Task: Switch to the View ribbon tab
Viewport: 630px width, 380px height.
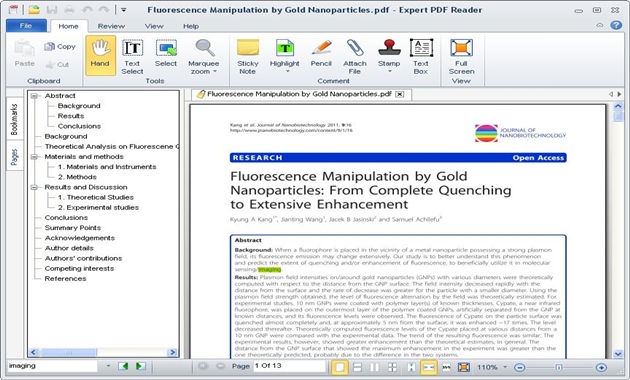Action: [154, 26]
